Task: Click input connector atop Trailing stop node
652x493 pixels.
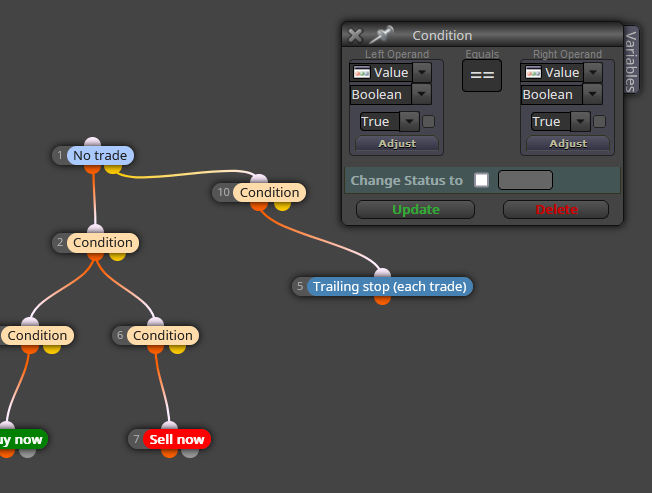Action: pyautogui.click(x=382, y=273)
